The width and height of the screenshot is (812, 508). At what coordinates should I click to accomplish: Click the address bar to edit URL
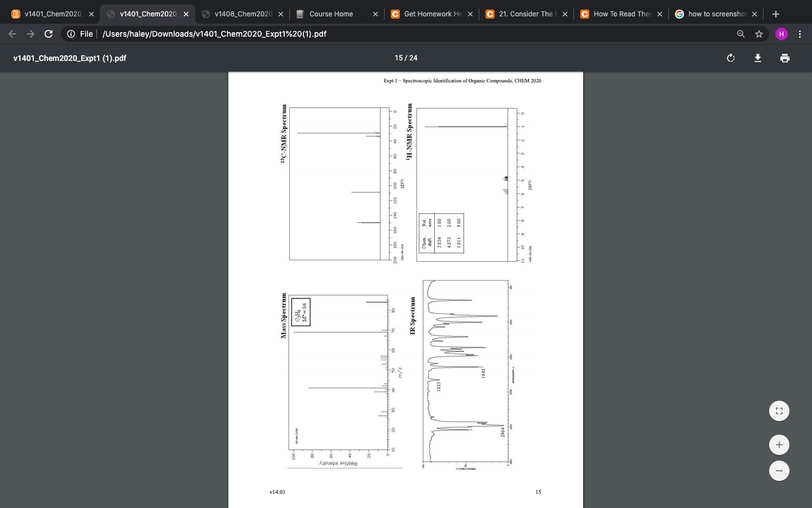pyautogui.click(x=338, y=34)
